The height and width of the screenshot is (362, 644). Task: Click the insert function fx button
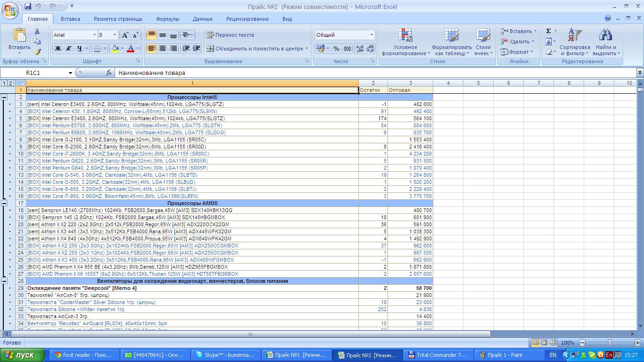109,73
